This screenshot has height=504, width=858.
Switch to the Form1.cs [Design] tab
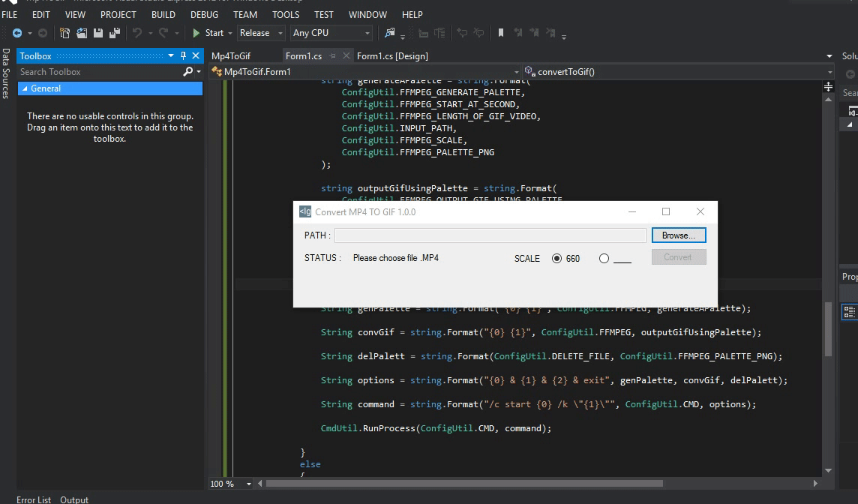pos(392,55)
